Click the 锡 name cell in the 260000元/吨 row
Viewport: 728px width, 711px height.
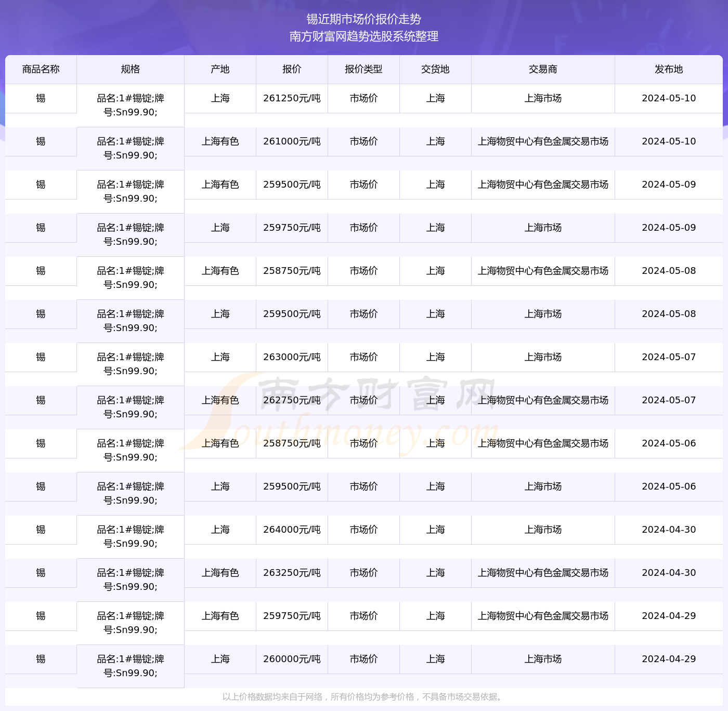coord(41,659)
